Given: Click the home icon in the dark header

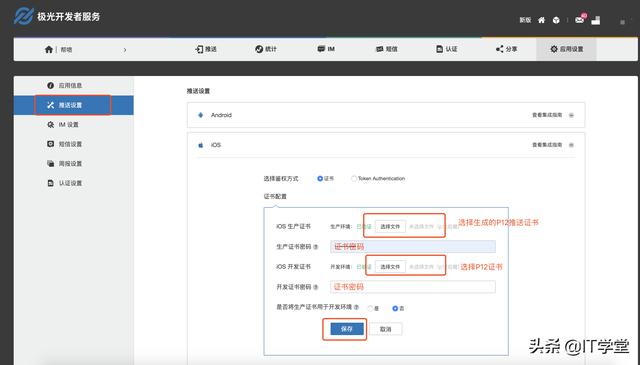Looking at the screenshot, I should [x=541, y=20].
